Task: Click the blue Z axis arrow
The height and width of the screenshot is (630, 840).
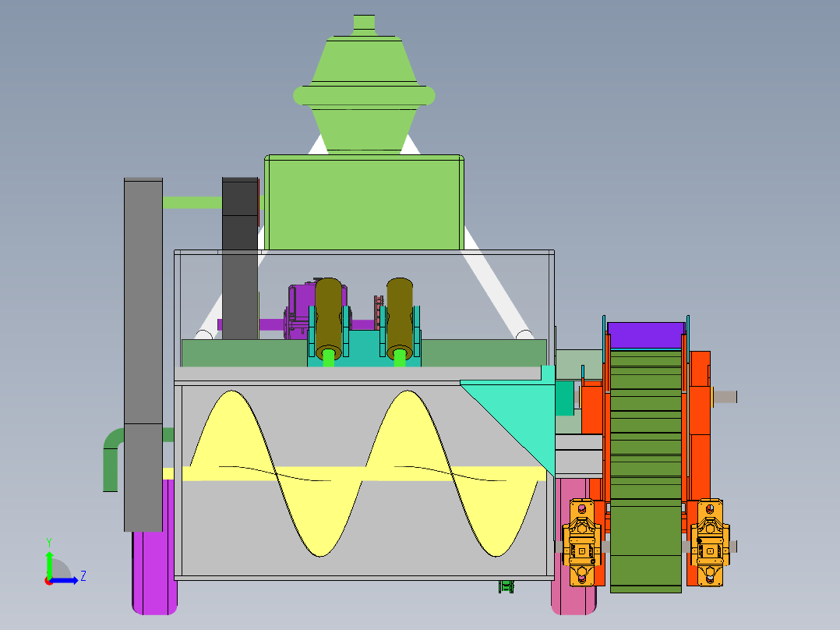Action: [65, 581]
